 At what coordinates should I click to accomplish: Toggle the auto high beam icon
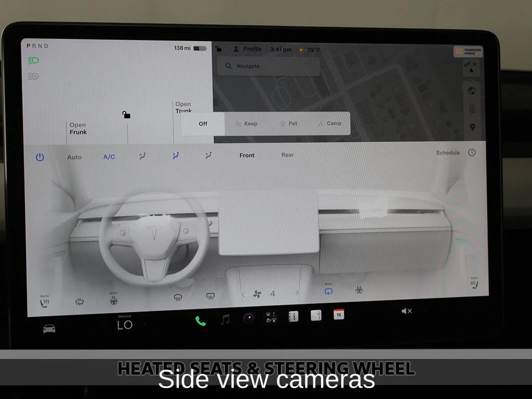33,76
